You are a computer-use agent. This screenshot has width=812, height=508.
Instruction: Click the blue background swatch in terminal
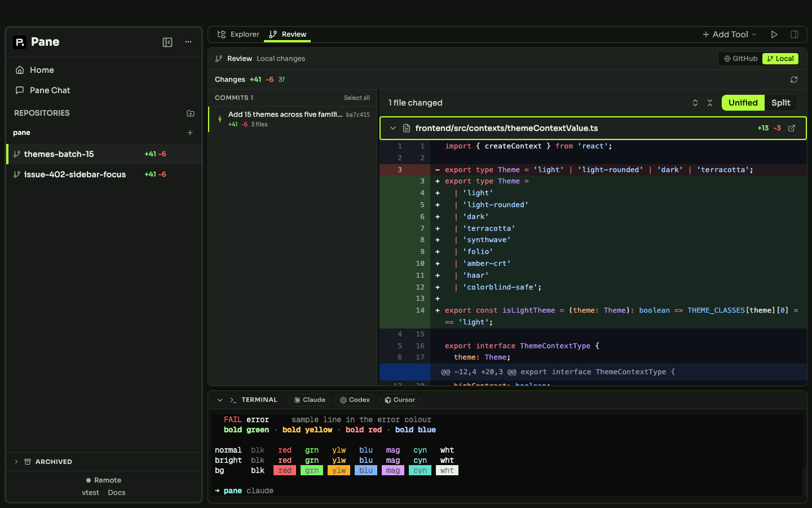[x=366, y=471]
